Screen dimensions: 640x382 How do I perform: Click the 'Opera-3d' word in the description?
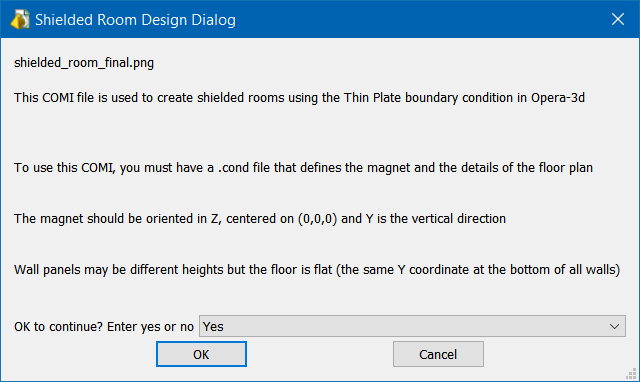pos(558,98)
